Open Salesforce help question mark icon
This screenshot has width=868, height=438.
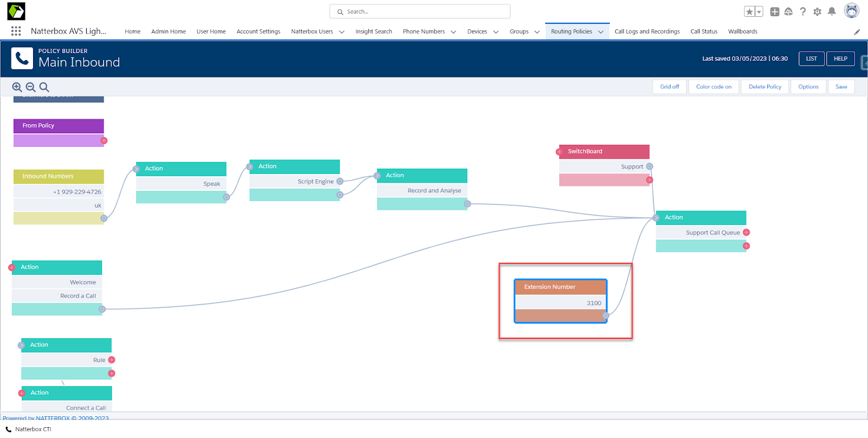[x=803, y=11]
